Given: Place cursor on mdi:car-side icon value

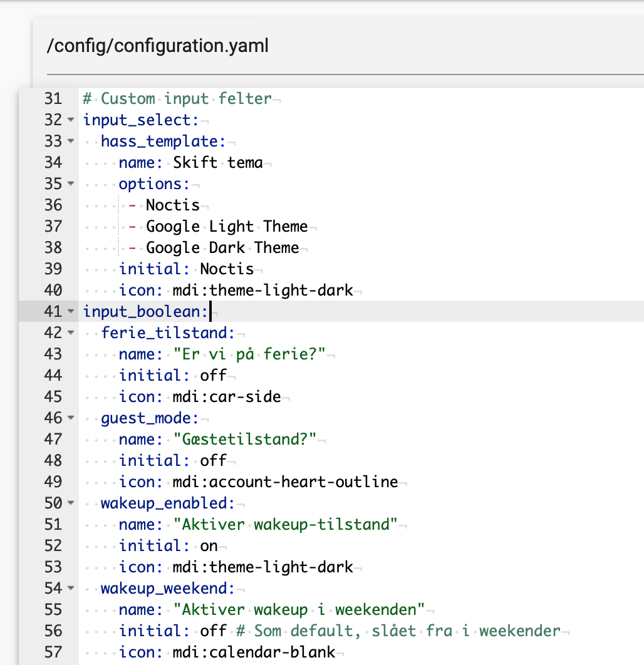Looking at the screenshot, I should pos(227,396).
